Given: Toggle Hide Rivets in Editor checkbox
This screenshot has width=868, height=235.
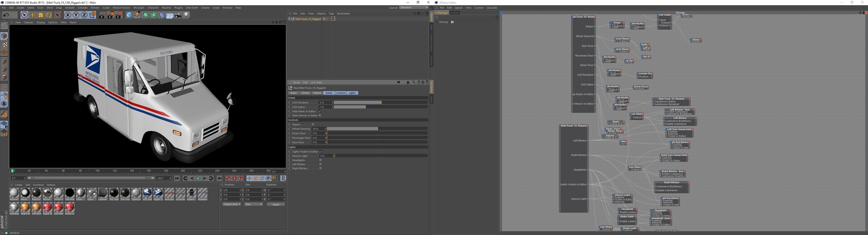Looking at the screenshot, I should click(x=320, y=111).
